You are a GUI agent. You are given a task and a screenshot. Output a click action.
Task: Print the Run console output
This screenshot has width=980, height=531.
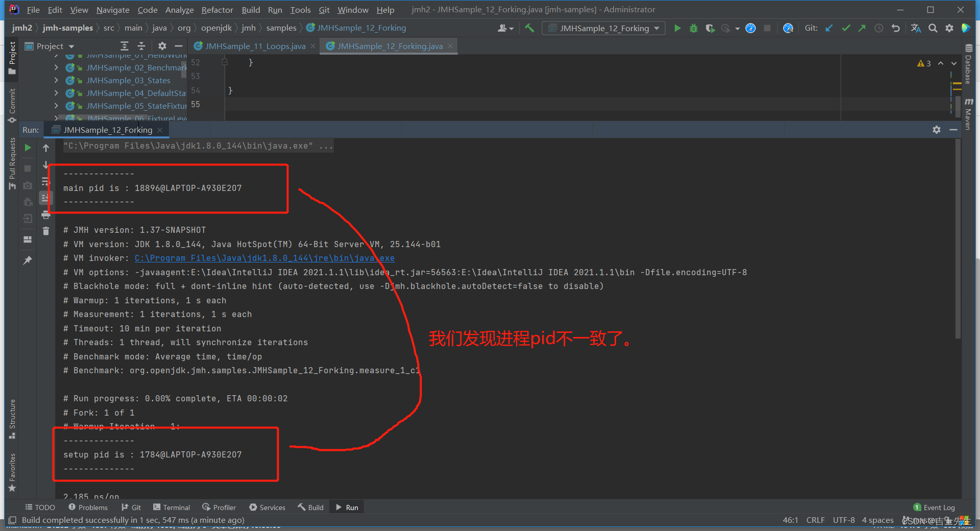[46, 215]
